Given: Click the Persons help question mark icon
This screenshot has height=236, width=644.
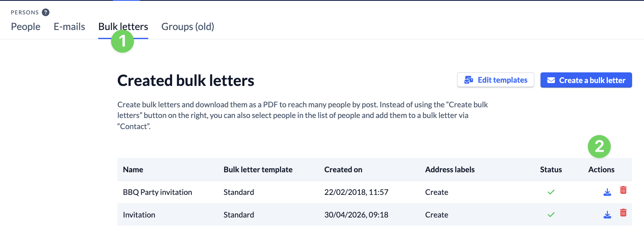Looking at the screenshot, I should coord(46,12).
